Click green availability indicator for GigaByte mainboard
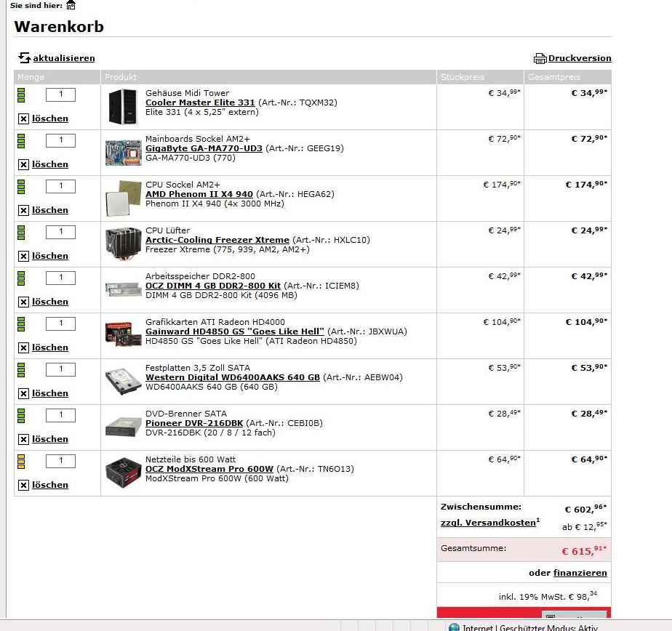The height and width of the screenshot is (631, 672). click(x=21, y=141)
